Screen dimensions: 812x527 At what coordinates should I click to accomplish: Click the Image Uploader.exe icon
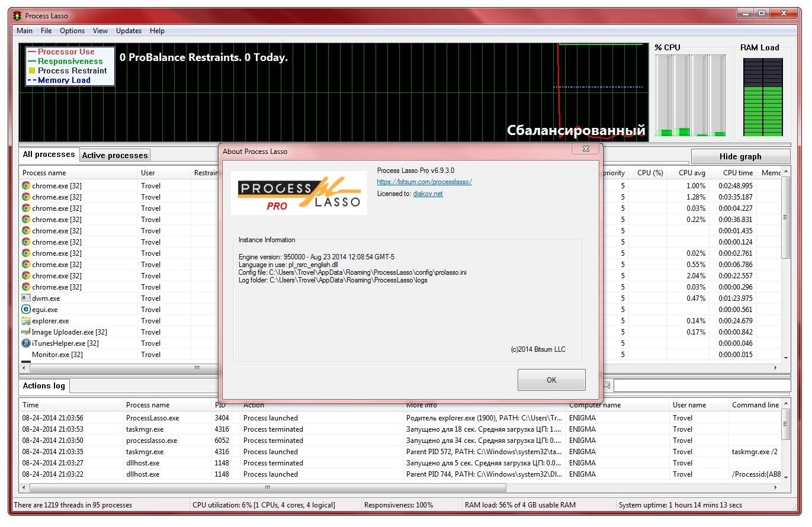point(26,332)
